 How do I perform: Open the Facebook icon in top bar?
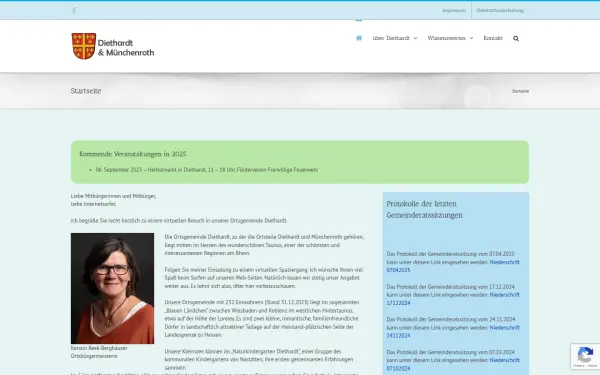[x=74, y=10]
